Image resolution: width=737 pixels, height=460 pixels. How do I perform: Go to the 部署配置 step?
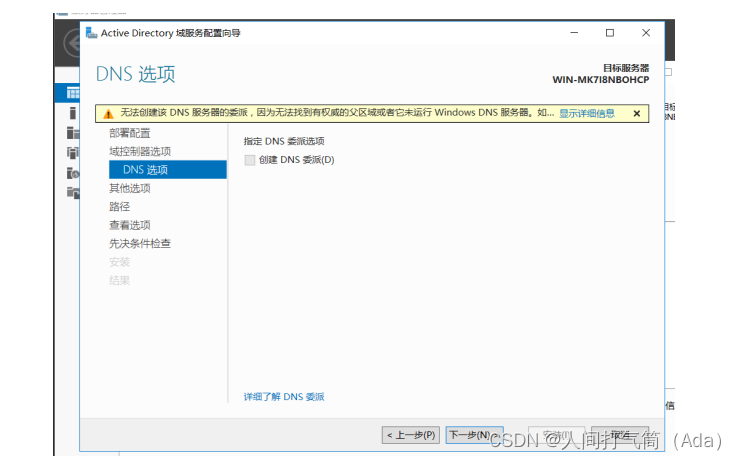[130, 133]
